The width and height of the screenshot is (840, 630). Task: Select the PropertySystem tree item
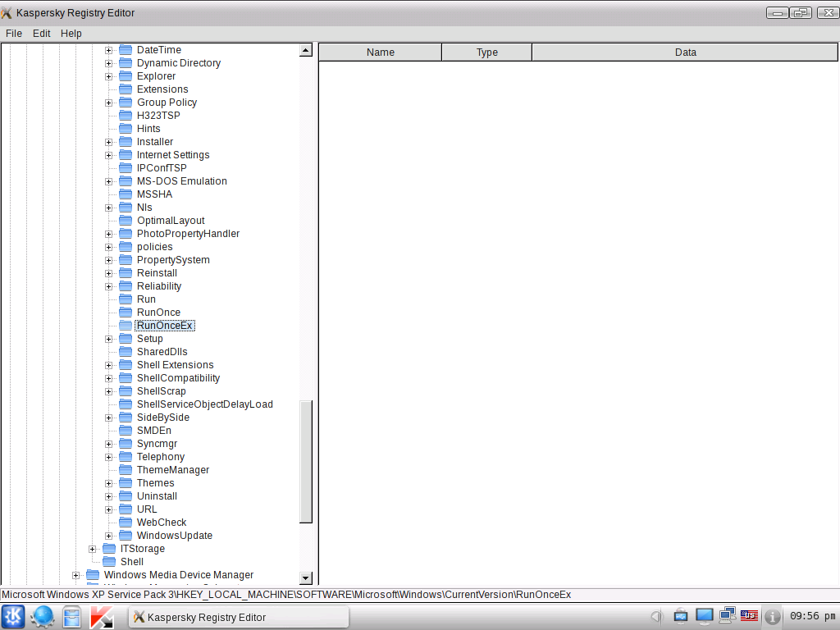tap(173, 260)
